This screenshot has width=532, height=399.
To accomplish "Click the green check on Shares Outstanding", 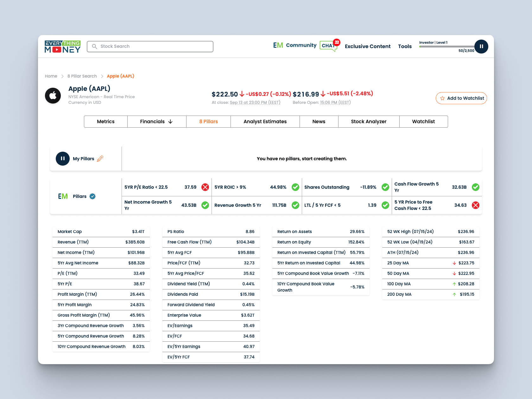I will point(385,187).
